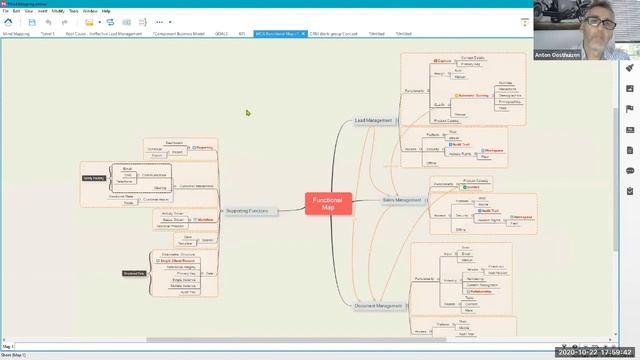Select the Automatic Scoring subtopic

tap(472, 96)
